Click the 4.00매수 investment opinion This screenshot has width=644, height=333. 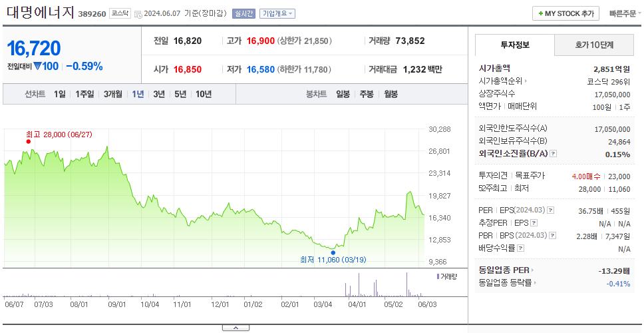coord(586,176)
